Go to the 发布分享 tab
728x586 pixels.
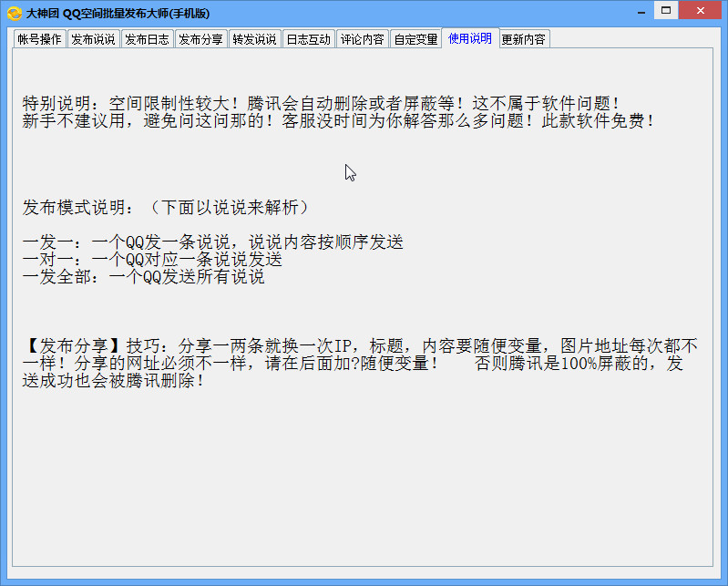click(201, 39)
